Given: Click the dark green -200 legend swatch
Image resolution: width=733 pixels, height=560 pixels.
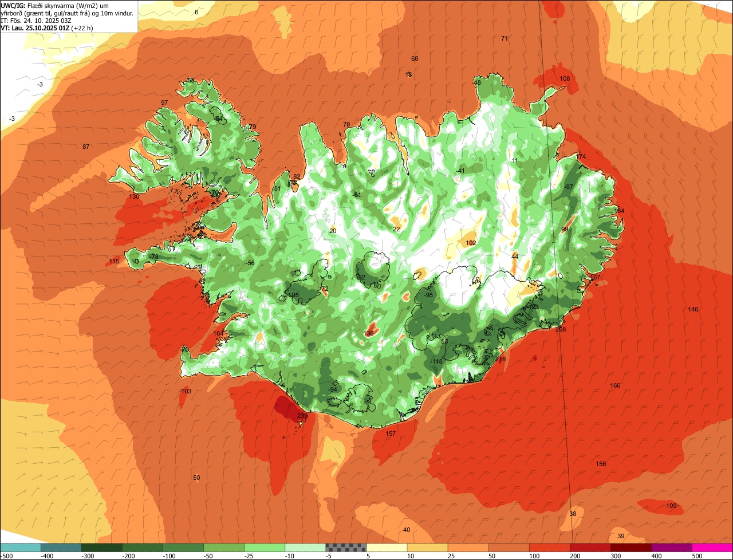Looking at the screenshot, I should tap(142, 547).
